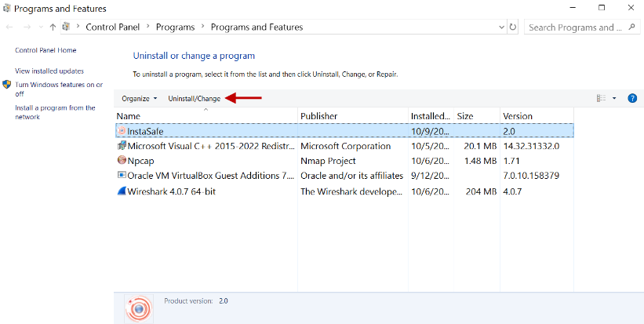
Task: Expand chevron before Control Panel breadcrumb
Action: [x=78, y=27]
